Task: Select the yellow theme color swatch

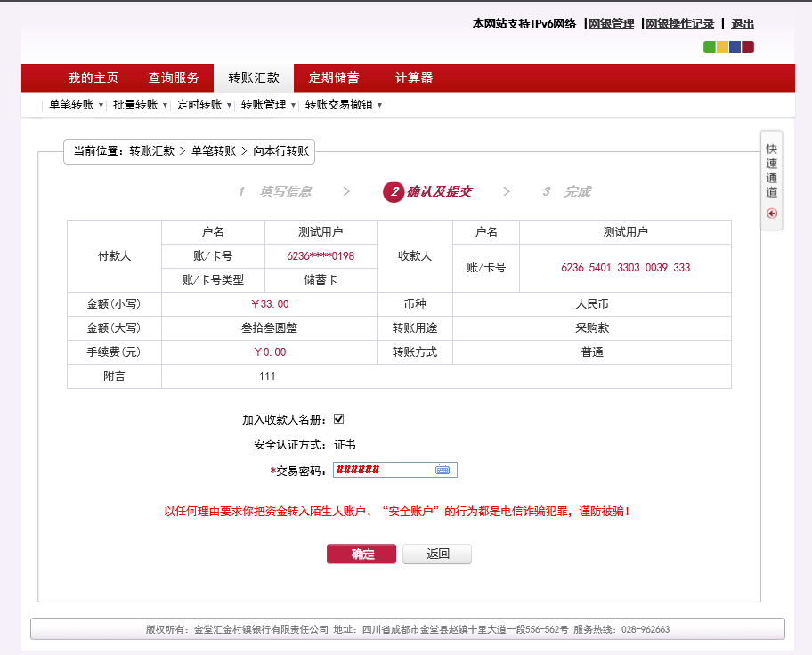Action: (x=722, y=47)
